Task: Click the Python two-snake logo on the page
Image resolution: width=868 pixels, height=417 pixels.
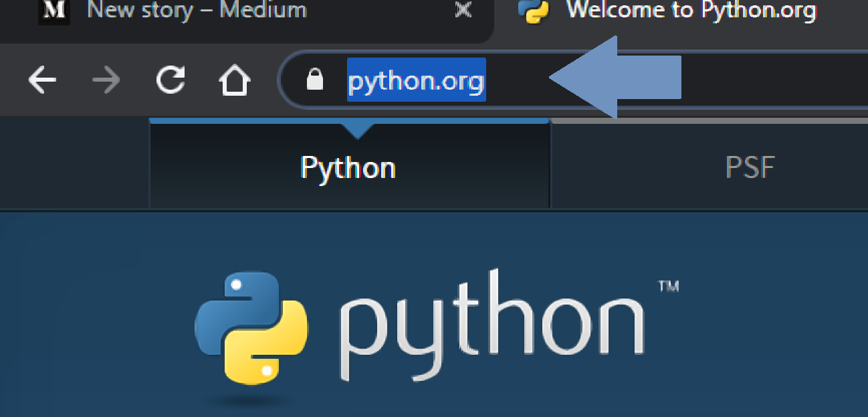Action: coord(253,328)
